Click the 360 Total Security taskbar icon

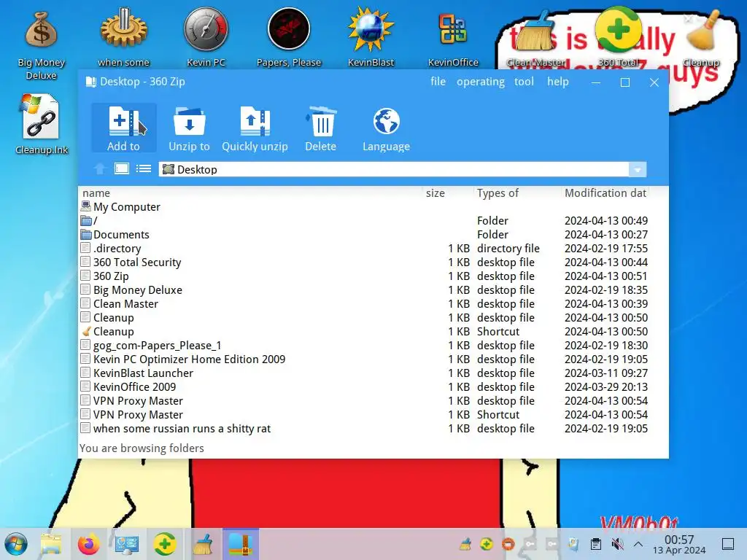(164, 544)
